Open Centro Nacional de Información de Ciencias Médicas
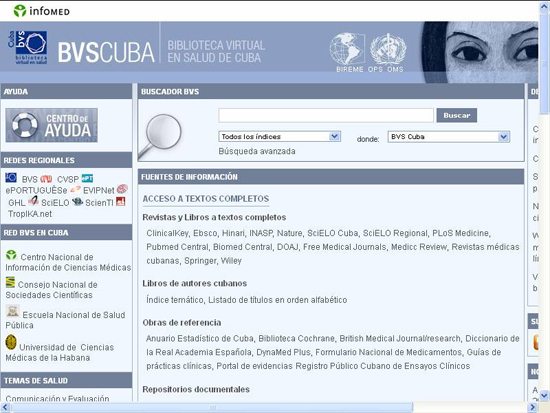Image resolution: width=550 pixels, height=413 pixels. [68, 262]
